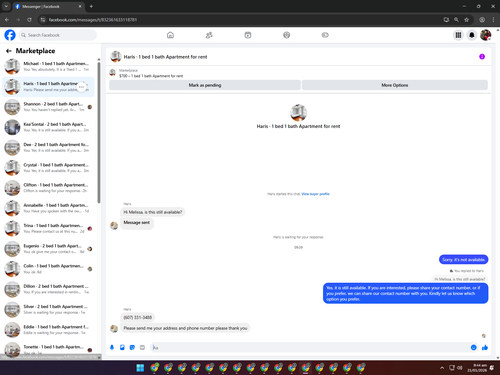Click the browser address bar URL
The height and width of the screenshot is (375, 500).
click(x=93, y=20)
